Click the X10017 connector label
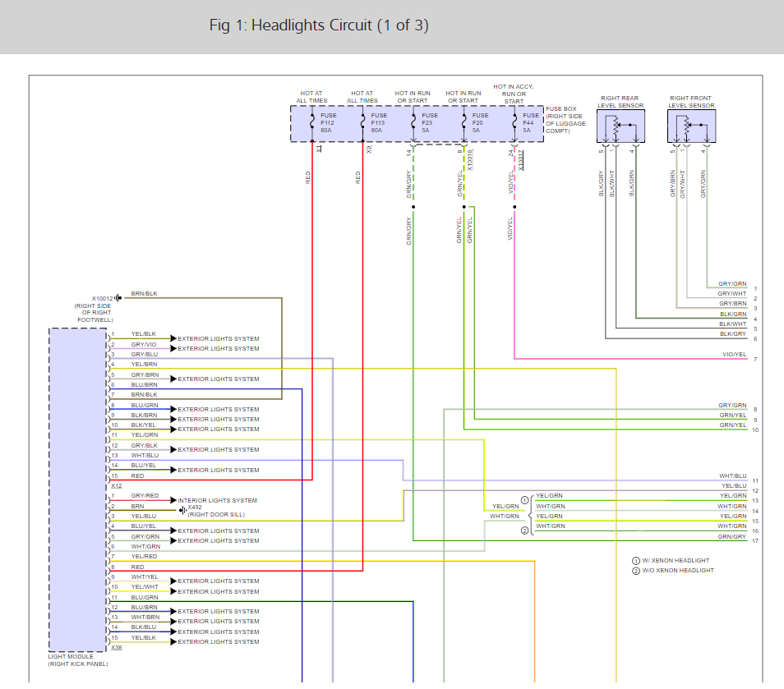The width and height of the screenshot is (784, 689). coord(520,160)
